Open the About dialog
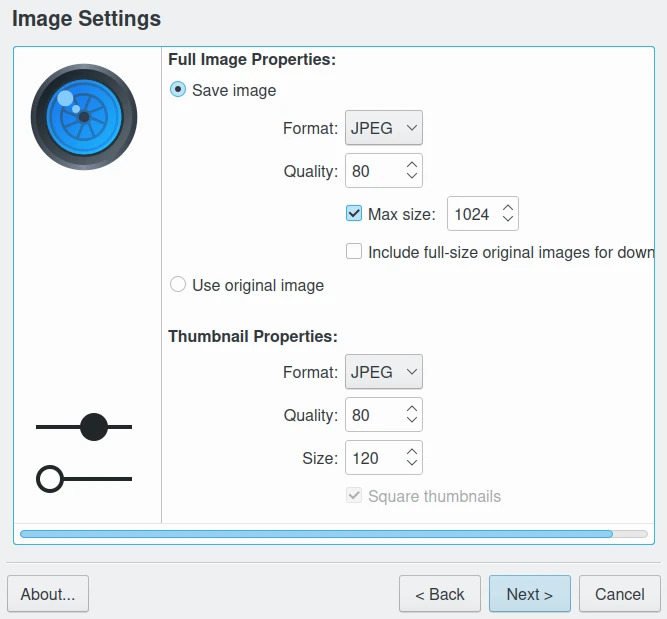 click(x=48, y=594)
